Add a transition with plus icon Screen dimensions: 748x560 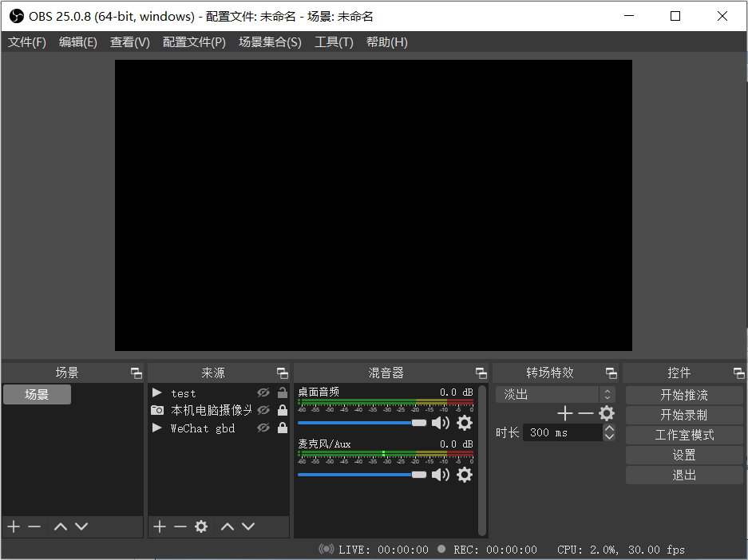pyautogui.click(x=565, y=413)
